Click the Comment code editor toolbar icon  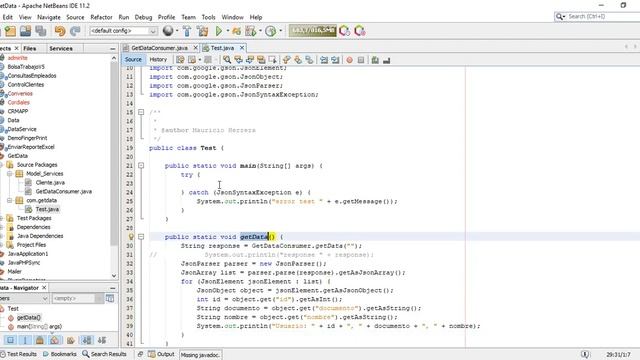375,60
